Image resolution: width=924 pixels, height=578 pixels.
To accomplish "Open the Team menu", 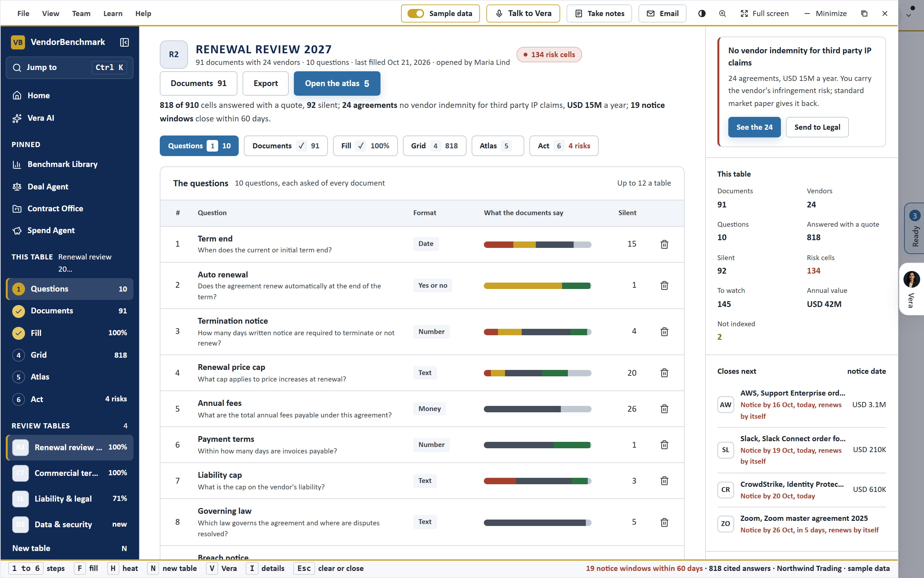I will tap(81, 13).
